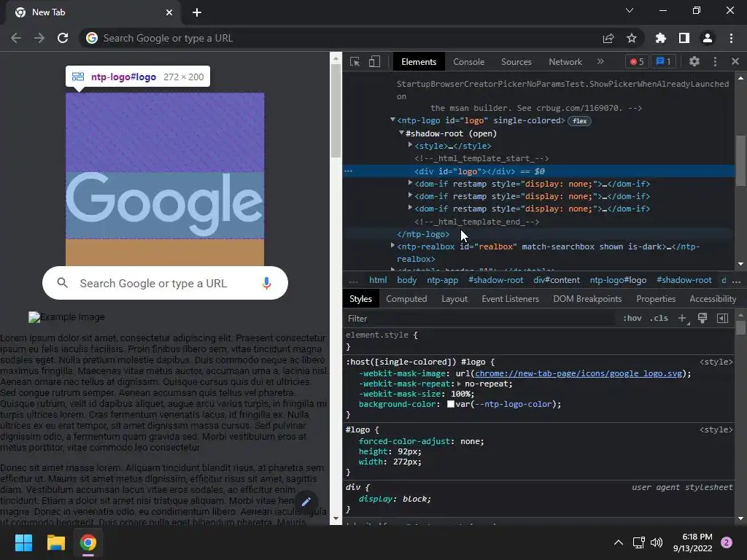Screen dimensions: 747x560
Task: Open the ntp-logo color swatch picker
Action: click(x=451, y=404)
